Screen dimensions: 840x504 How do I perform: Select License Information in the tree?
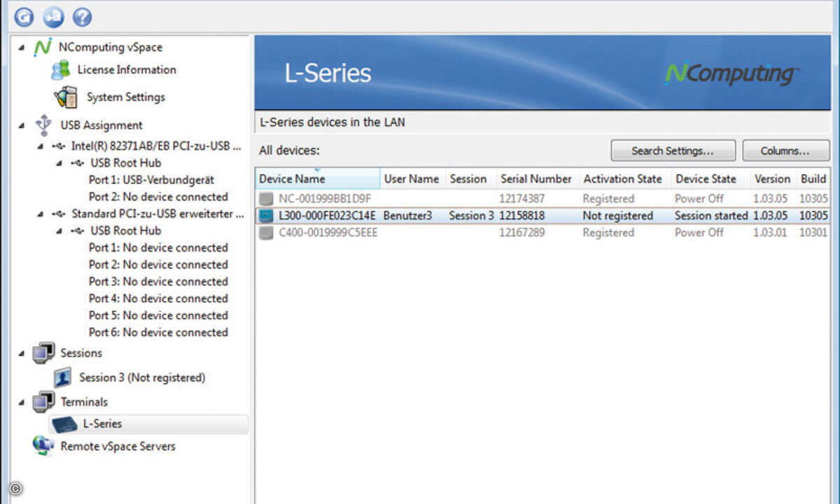[127, 70]
